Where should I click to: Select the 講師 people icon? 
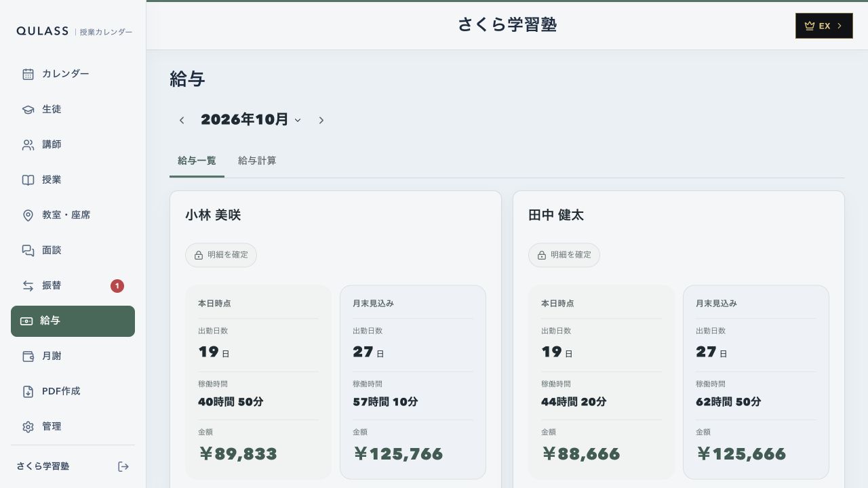pyautogui.click(x=28, y=144)
